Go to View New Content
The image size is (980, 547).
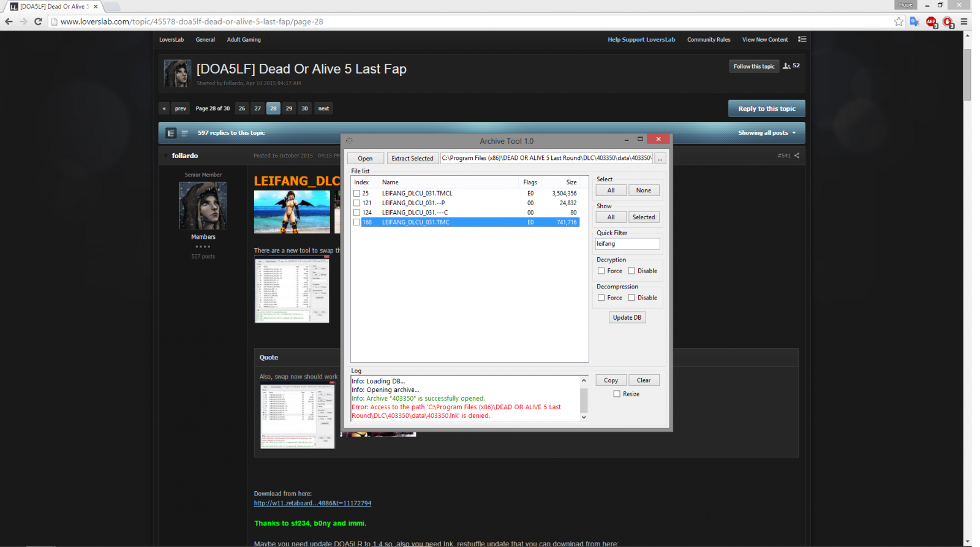point(765,40)
